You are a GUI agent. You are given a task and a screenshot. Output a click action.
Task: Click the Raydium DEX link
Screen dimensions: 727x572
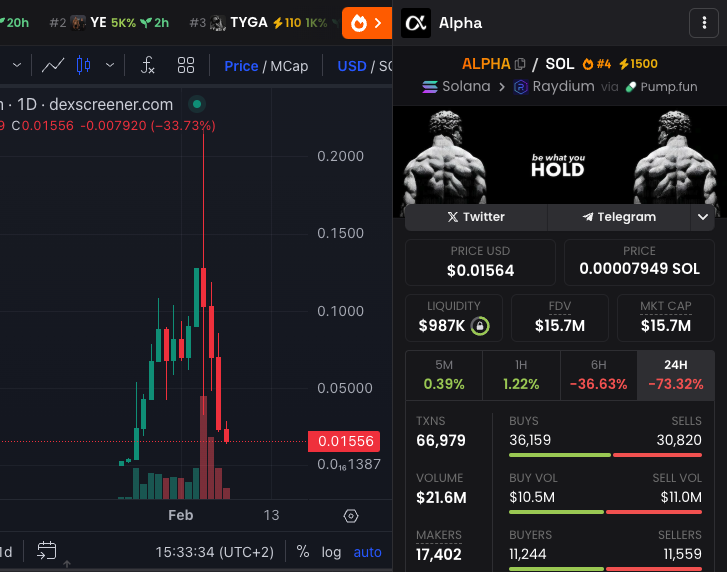coord(554,86)
